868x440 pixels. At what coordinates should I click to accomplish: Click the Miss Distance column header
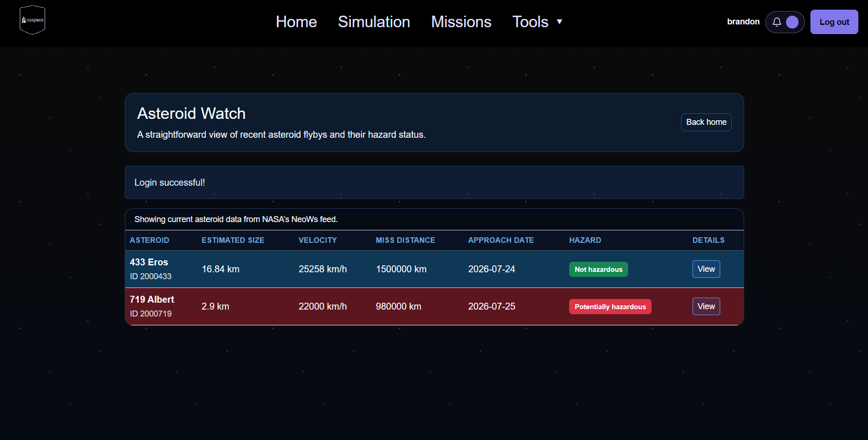click(405, 240)
